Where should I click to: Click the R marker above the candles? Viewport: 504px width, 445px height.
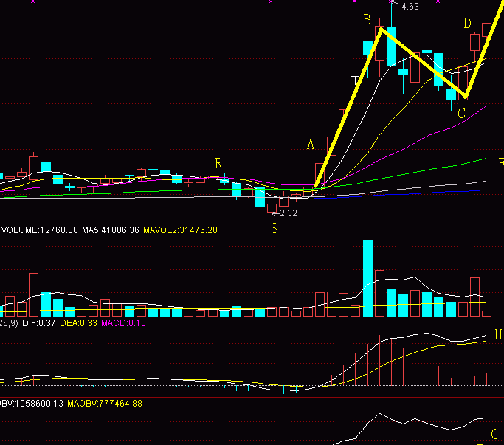[x=218, y=162]
